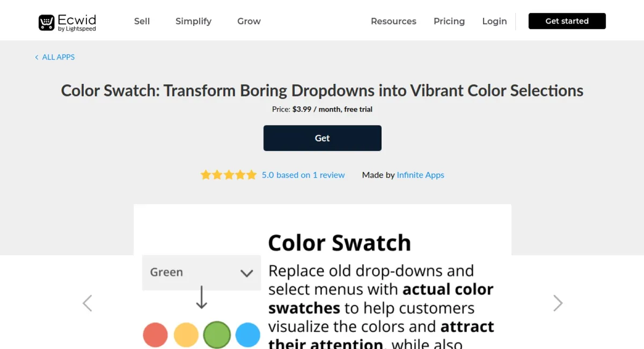The image size is (644, 349).
Task: Select the green color swatch circle
Action: [217, 335]
